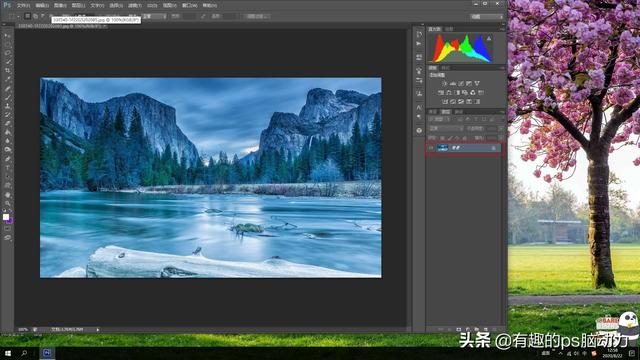
Task: Add a Photo Filter adjustment
Action: tap(465, 93)
